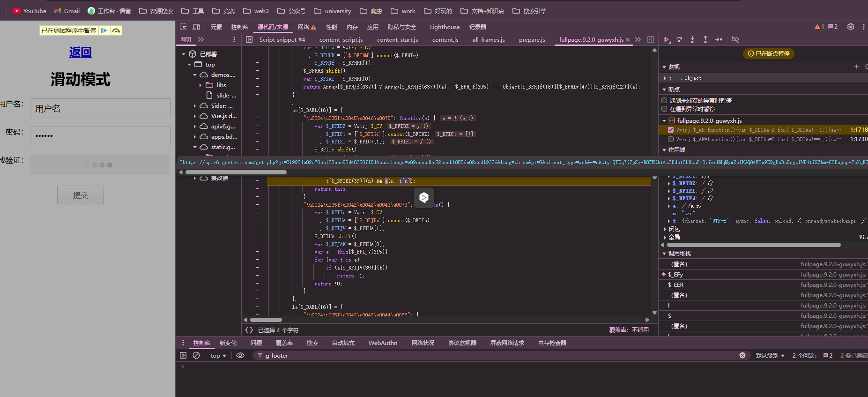Viewport: 868px width, 397px height.
Task: Click pretty-print braces icon below code
Action: (249, 330)
